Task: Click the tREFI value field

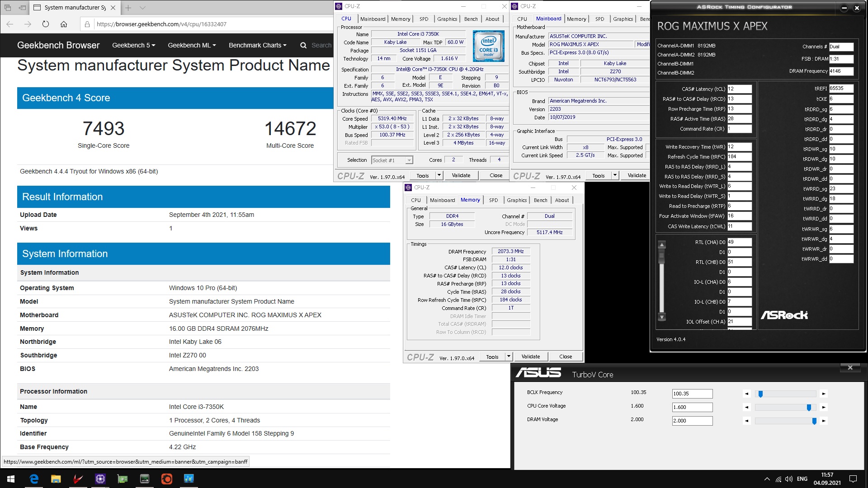Action: click(x=841, y=89)
